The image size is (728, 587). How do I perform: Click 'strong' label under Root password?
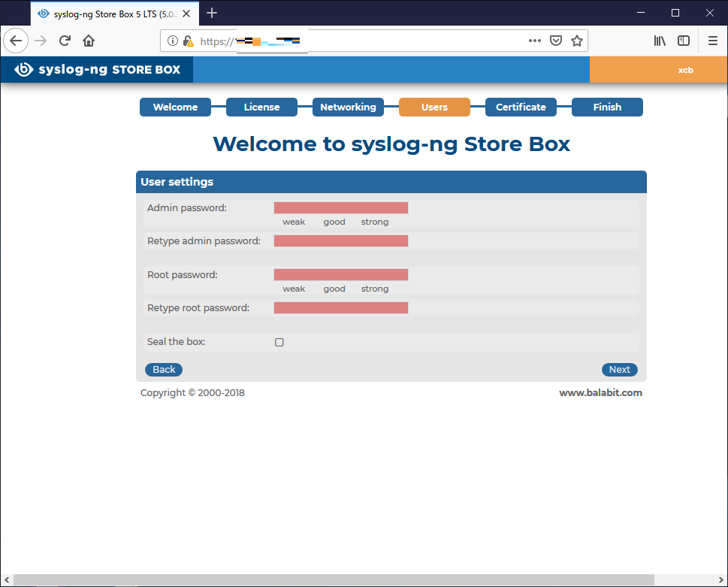[x=375, y=289]
